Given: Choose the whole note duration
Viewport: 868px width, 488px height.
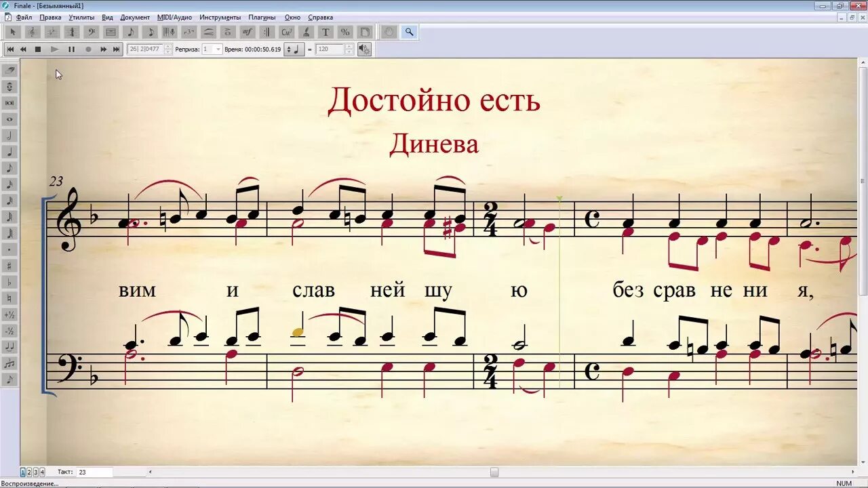Looking at the screenshot, I should coord(10,119).
